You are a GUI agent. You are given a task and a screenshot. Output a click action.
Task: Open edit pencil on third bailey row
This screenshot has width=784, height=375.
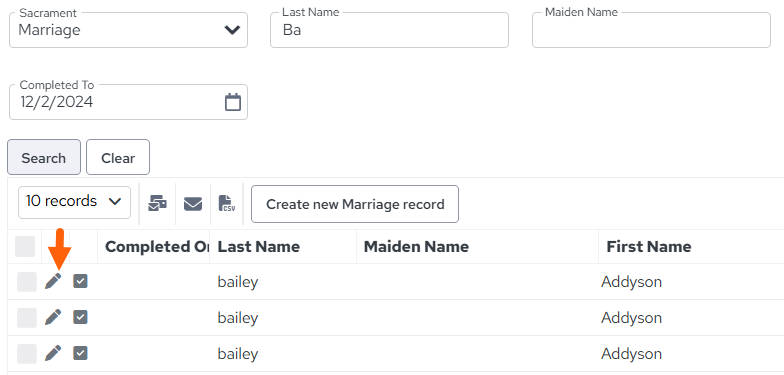coord(53,353)
